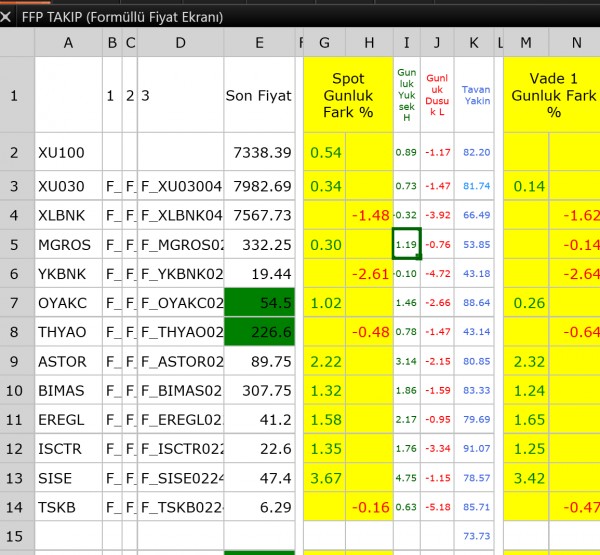Screen dimensions: 600x555
Task: Select the F_ASTOR02 cell
Action: coord(181,361)
